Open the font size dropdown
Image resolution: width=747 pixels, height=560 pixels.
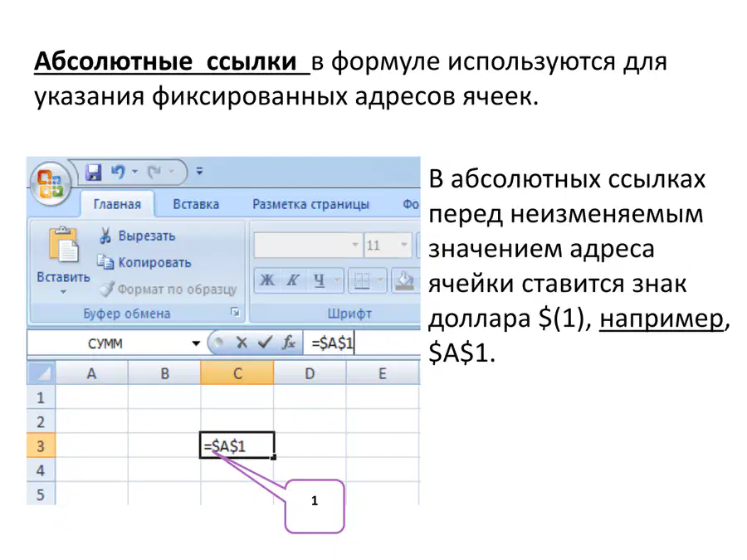click(x=404, y=245)
